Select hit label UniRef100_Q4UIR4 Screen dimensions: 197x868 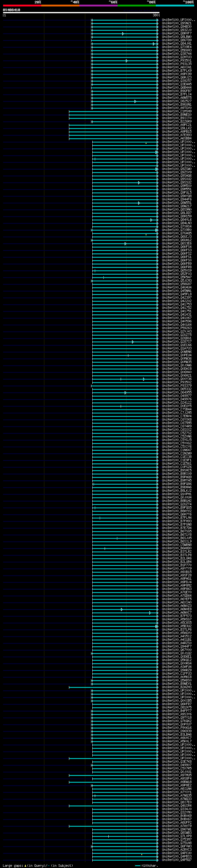(177, 806)
